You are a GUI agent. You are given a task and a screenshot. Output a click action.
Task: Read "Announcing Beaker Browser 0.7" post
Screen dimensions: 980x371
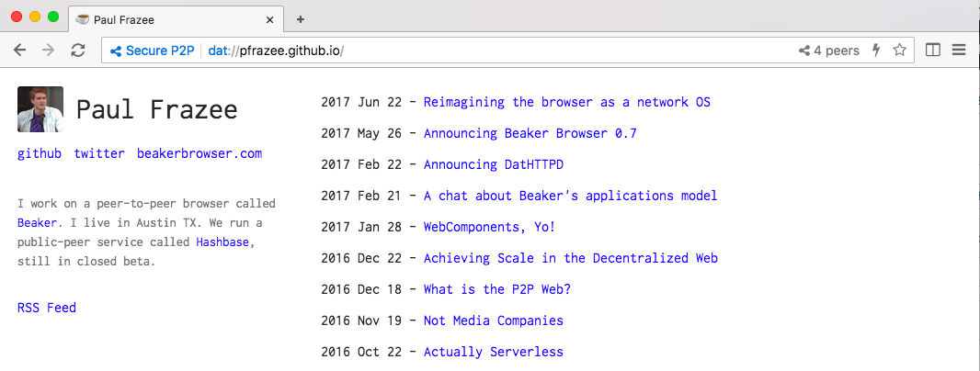point(530,133)
